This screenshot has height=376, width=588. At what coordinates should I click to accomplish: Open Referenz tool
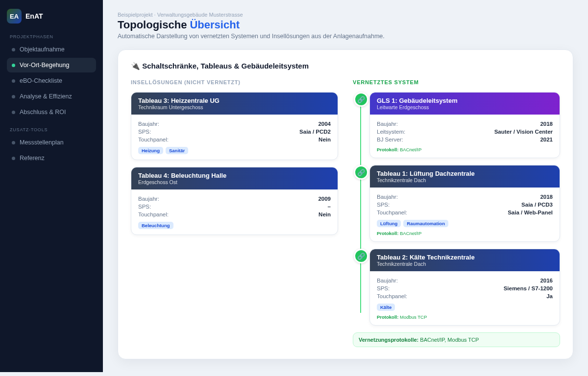tap(51, 158)
